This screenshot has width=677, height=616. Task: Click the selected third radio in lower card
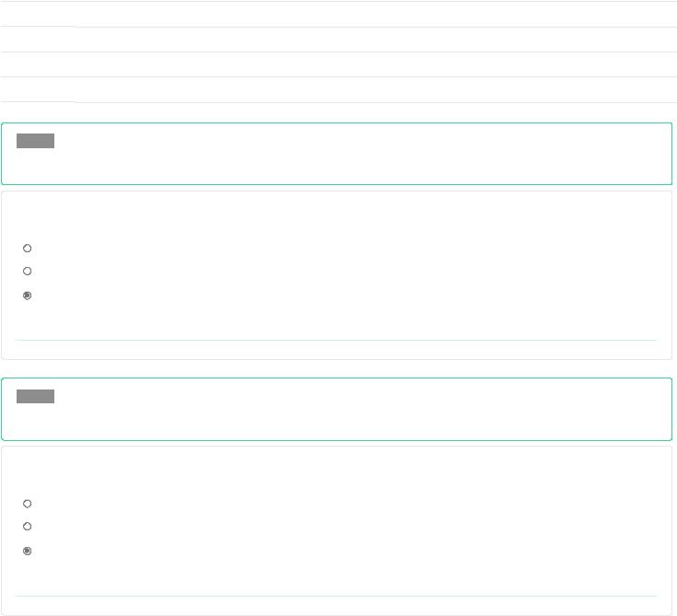(28, 551)
